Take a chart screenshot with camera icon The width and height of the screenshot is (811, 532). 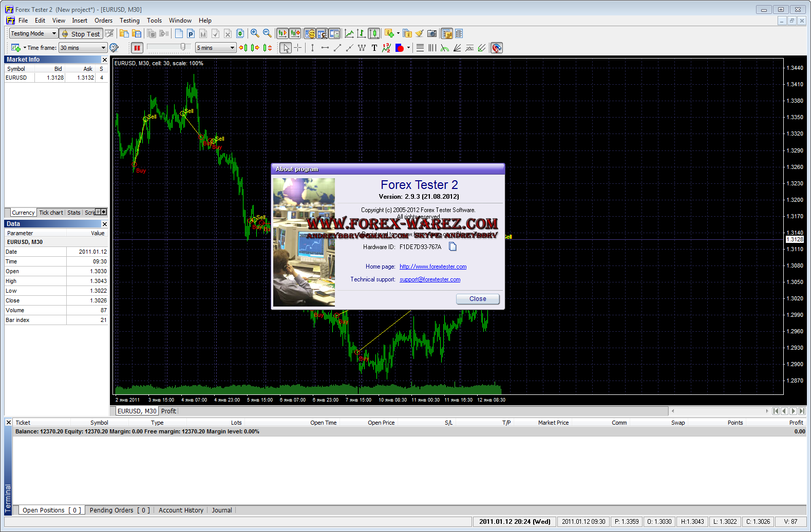tap(432, 33)
